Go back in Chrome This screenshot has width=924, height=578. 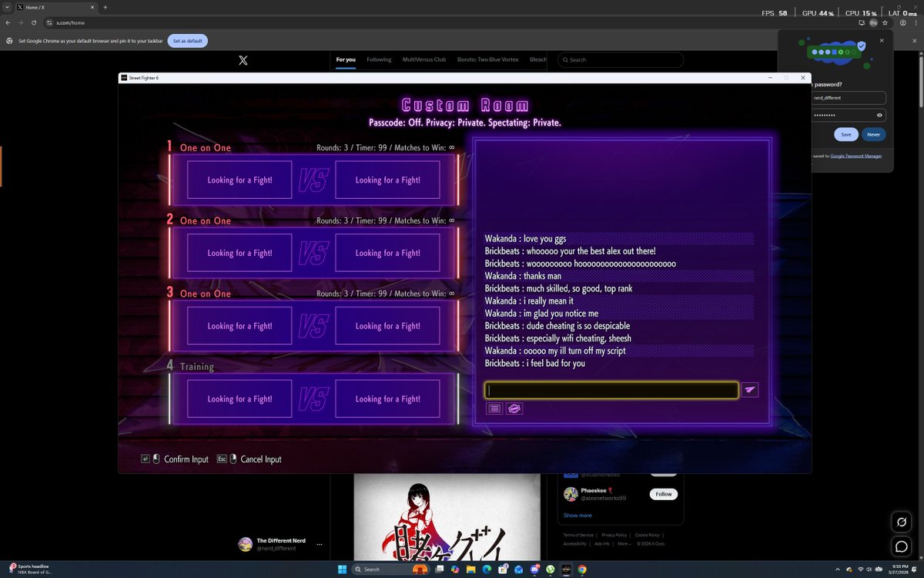pyautogui.click(x=8, y=22)
